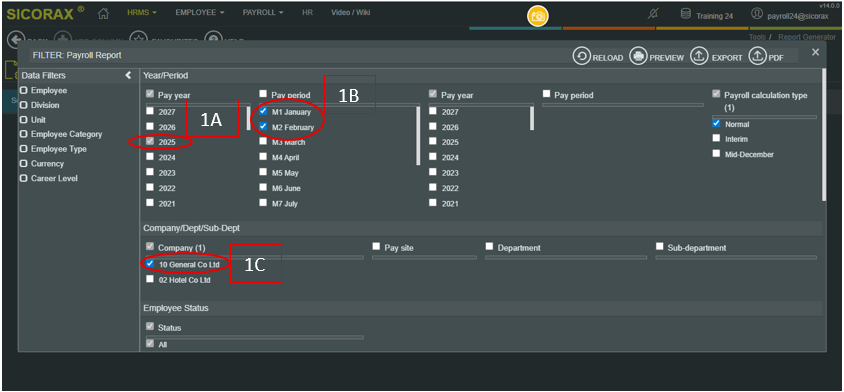Click the PDF export icon
The height and width of the screenshot is (392, 844).
click(x=757, y=57)
